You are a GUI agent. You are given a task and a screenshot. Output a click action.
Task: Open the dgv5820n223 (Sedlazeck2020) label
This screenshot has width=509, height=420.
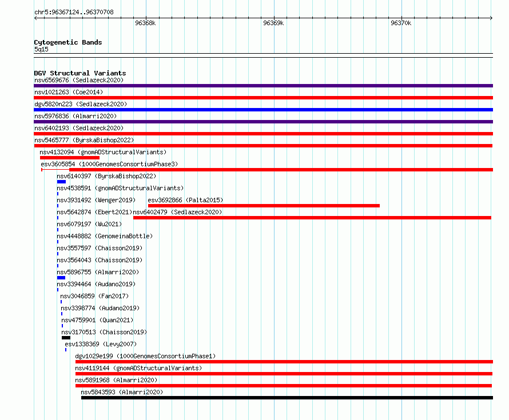[x=81, y=104]
